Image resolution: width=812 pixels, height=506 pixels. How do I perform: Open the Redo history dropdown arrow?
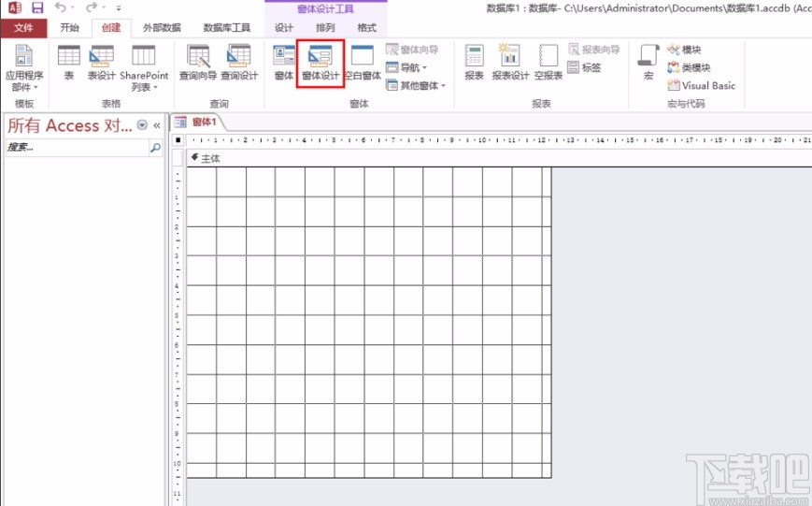tap(104, 7)
